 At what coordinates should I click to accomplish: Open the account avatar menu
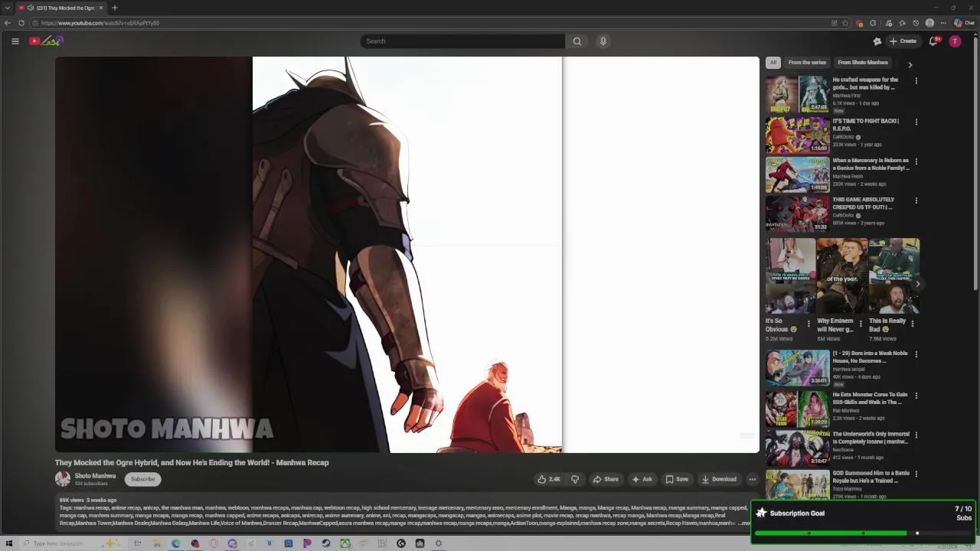tap(955, 41)
